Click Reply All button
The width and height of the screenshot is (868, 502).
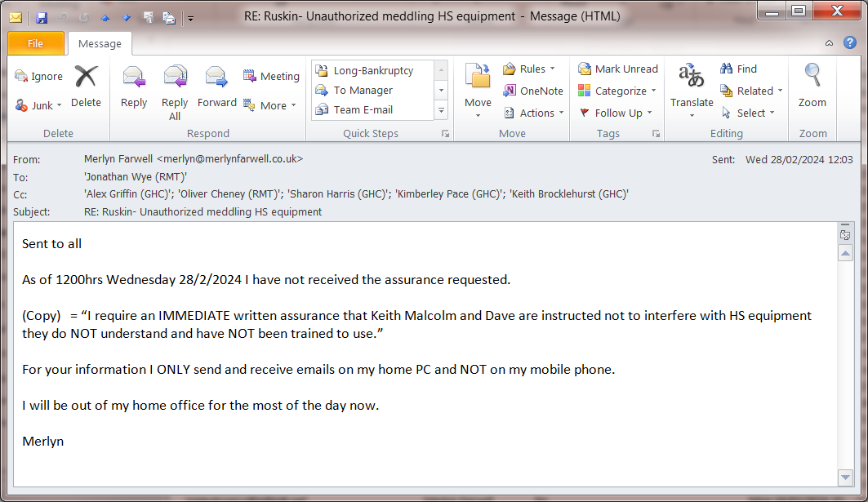(x=175, y=92)
